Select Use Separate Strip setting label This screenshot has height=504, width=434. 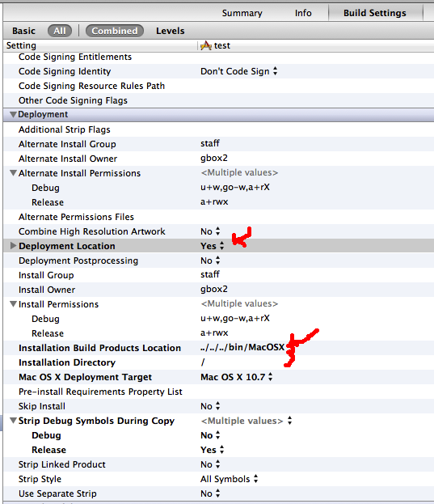(x=57, y=493)
